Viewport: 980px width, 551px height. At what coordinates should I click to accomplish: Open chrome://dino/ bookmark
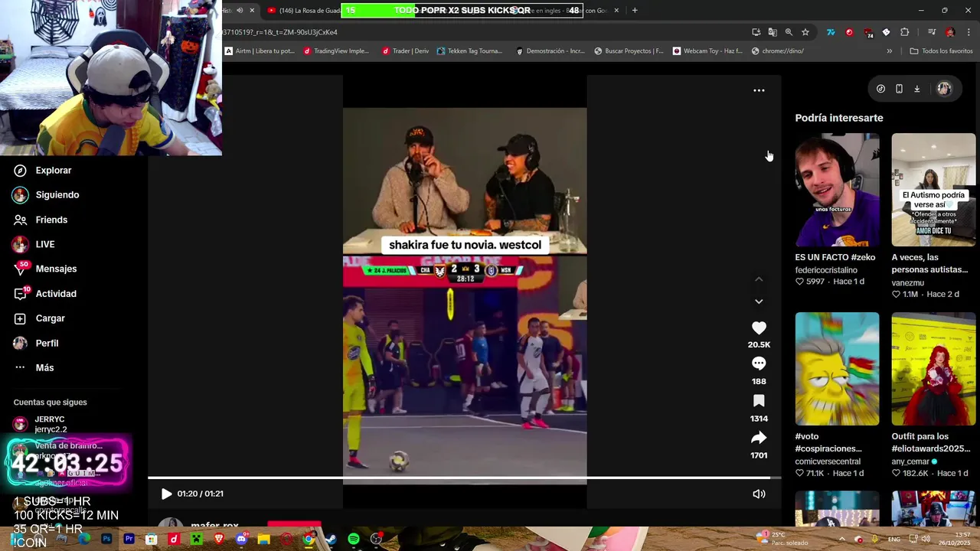(778, 51)
